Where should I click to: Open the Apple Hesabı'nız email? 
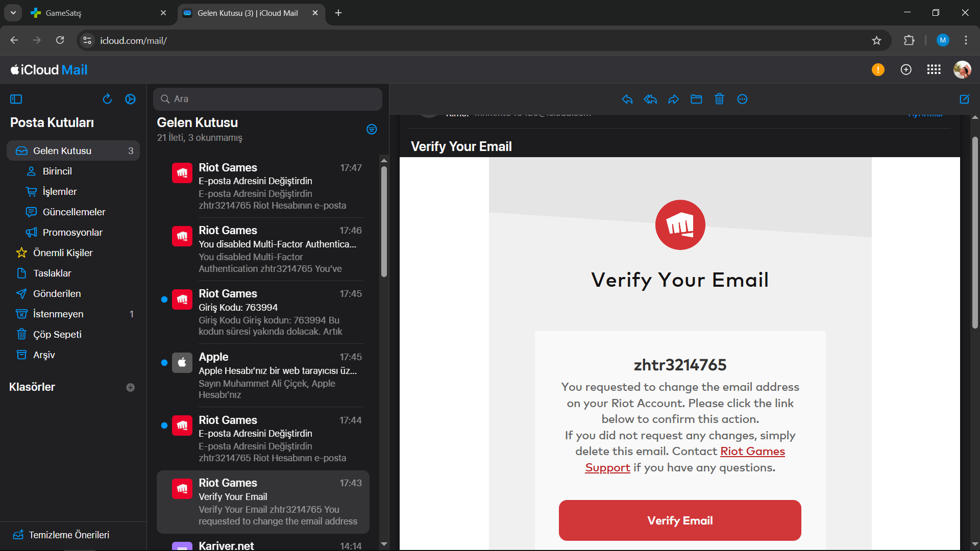263,375
